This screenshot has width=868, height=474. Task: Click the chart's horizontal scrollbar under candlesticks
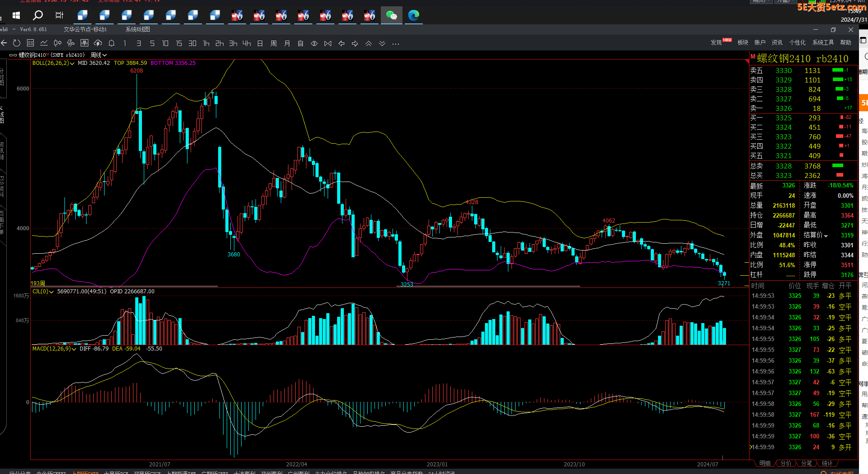pos(124,286)
